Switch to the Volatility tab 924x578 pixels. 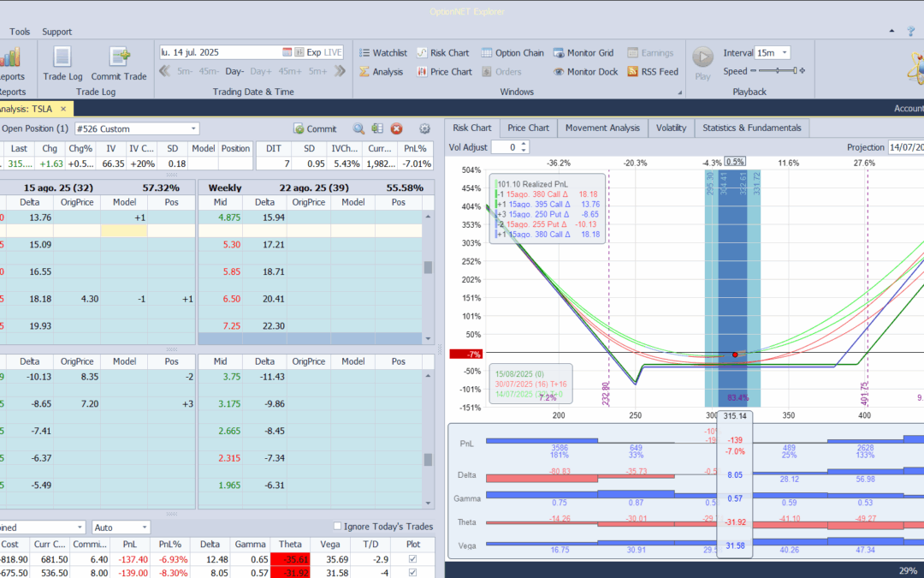tap(672, 128)
